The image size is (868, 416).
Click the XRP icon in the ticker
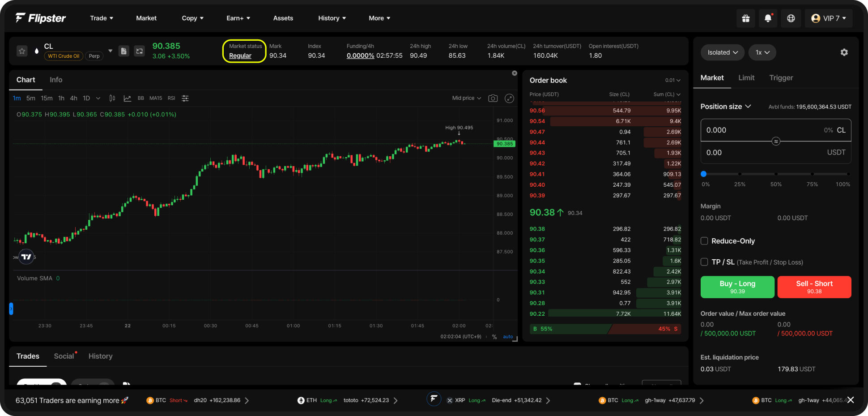[450, 400]
